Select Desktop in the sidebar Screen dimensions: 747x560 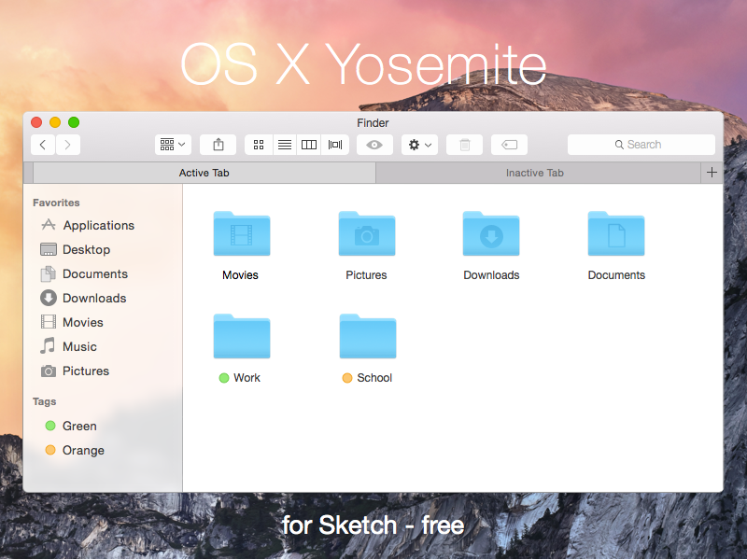point(76,249)
